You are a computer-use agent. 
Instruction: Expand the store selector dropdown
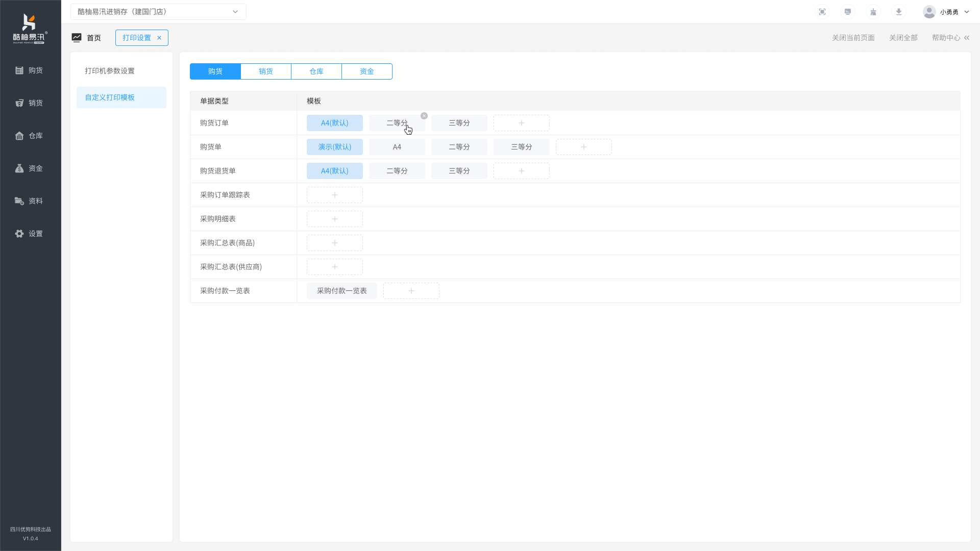235,12
